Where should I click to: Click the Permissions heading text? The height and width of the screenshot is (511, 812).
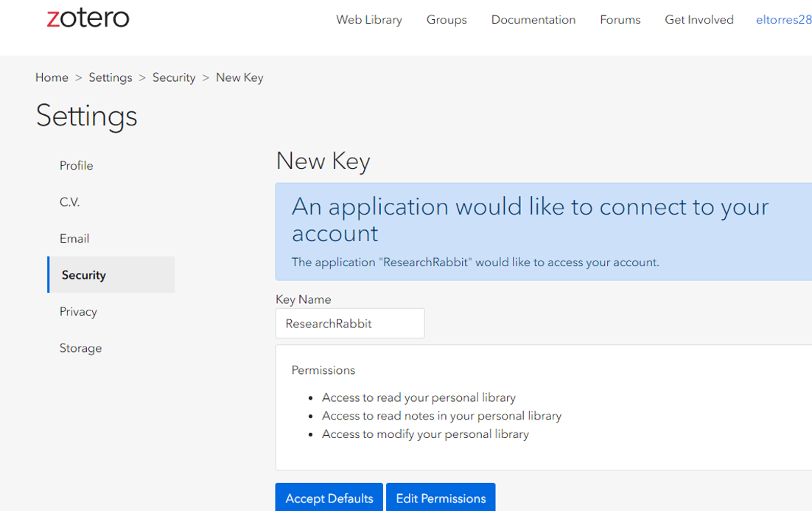pyautogui.click(x=323, y=370)
